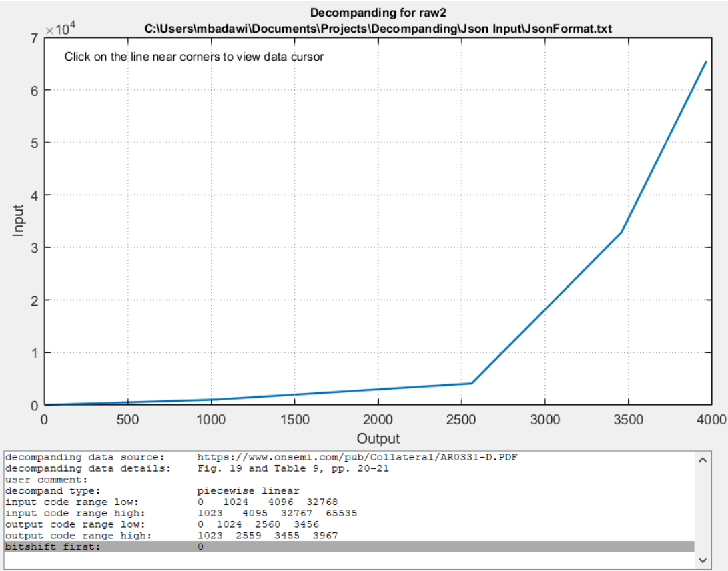Viewport: 728px width, 571px height.
Task: Select the 'decompanding data details:' row
Action: (350, 468)
